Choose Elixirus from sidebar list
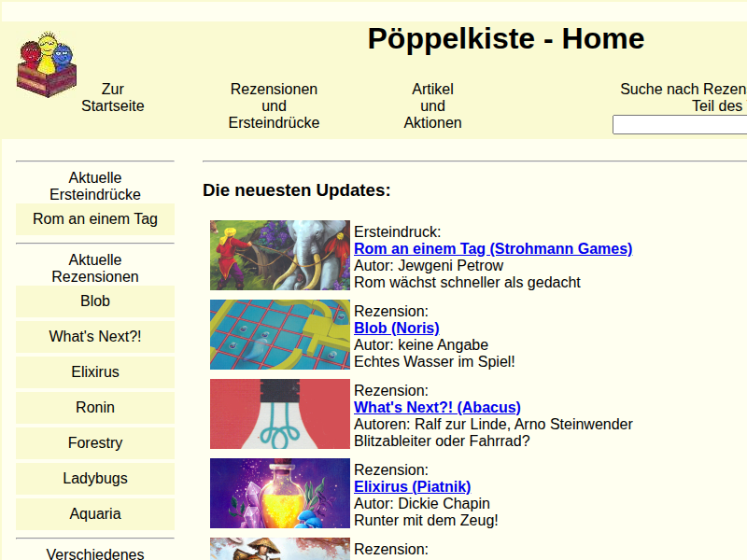The height and width of the screenshot is (560, 747). (95, 372)
